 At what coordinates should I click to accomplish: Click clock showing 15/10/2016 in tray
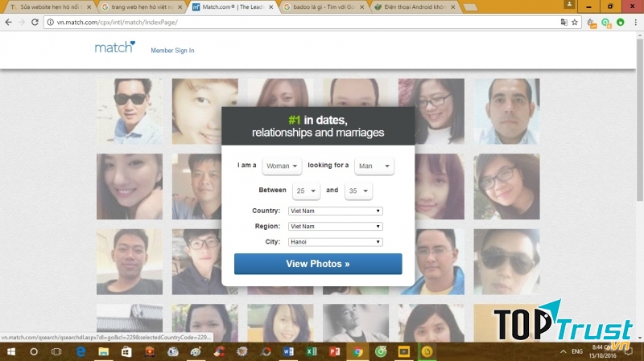(x=602, y=351)
